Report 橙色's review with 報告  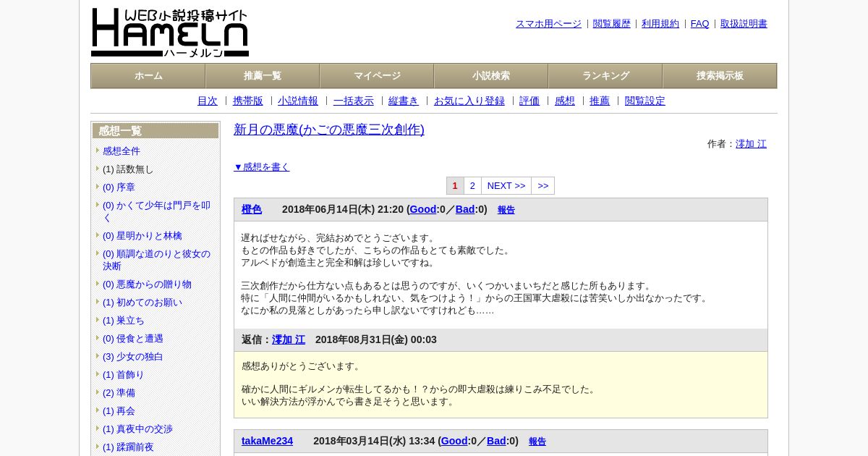(x=506, y=210)
